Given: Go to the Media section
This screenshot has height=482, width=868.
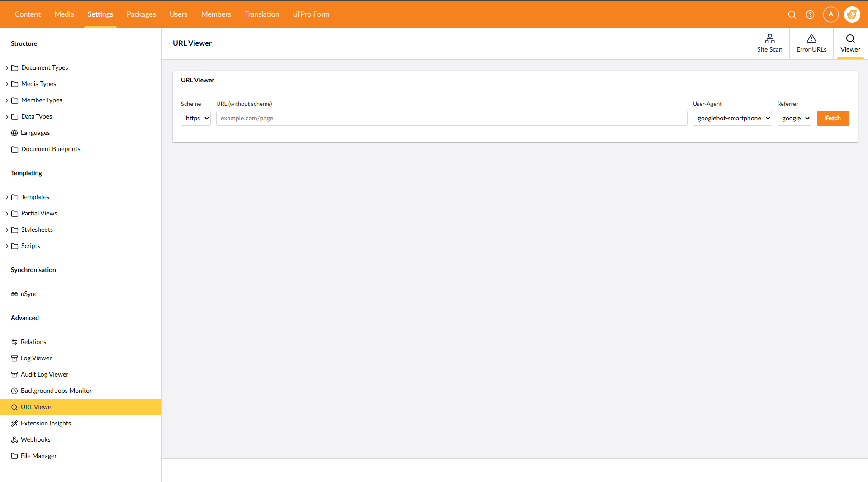Looking at the screenshot, I should [x=64, y=14].
